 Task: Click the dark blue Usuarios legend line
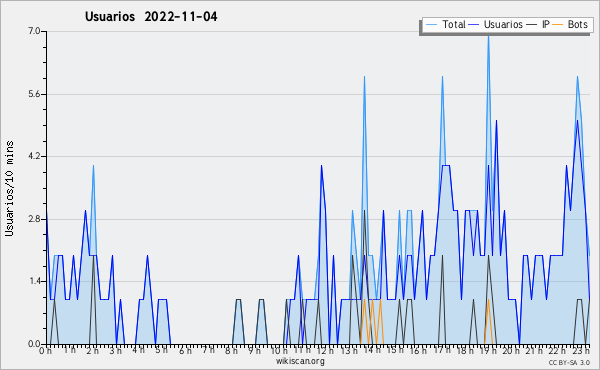click(474, 25)
